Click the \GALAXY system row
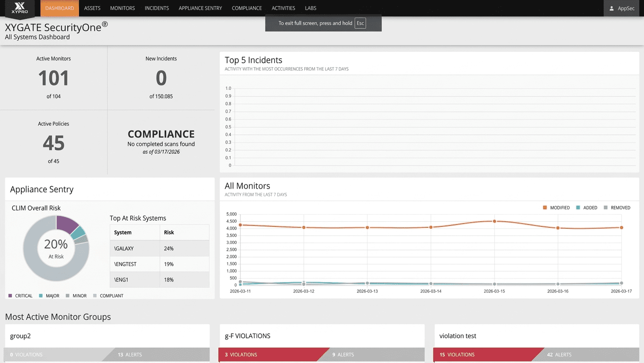The width and height of the screenshot is (644, 363). (159, 248)
